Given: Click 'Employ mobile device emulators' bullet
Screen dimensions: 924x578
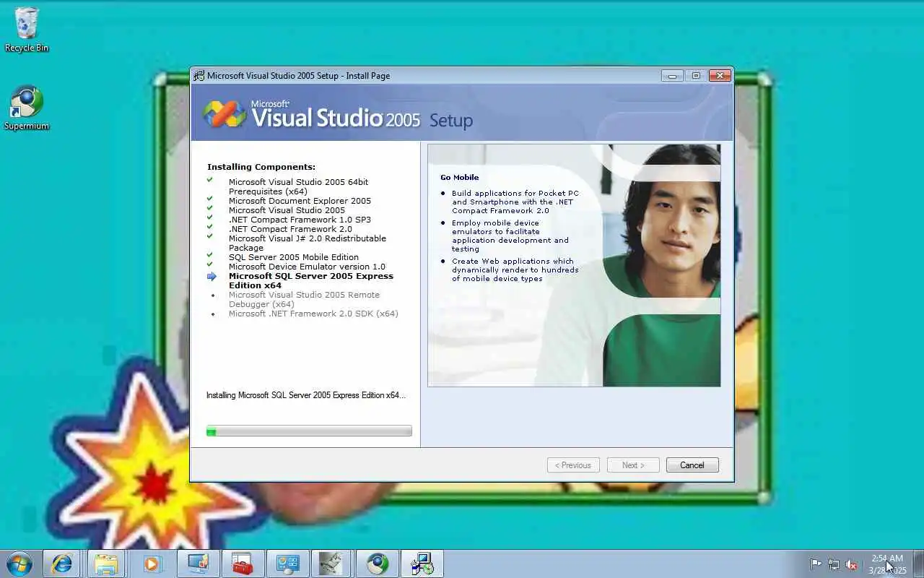Looking at the screenshot, I should tap(510, 236).
